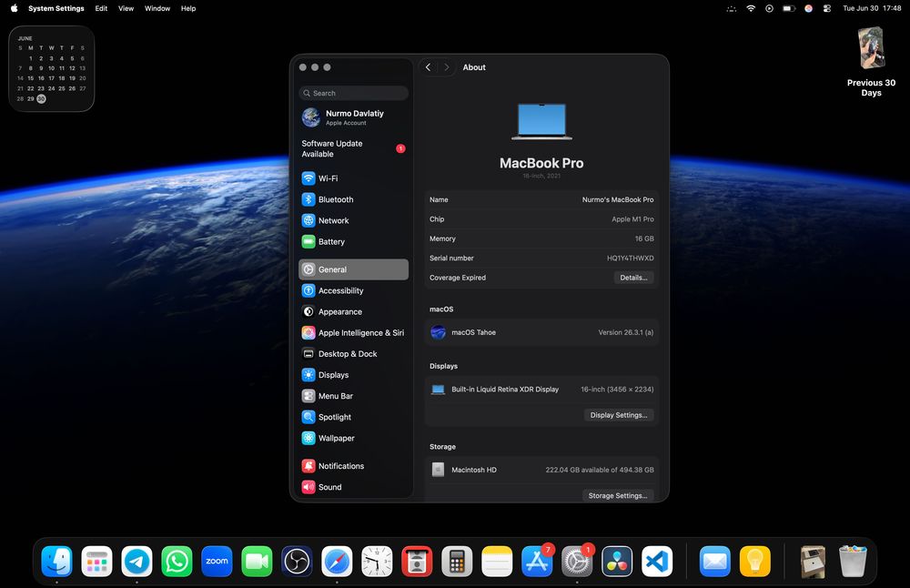This screenshot has width=910, height=588.
Task: Open the Apple menu
Action: click(14, 8)
